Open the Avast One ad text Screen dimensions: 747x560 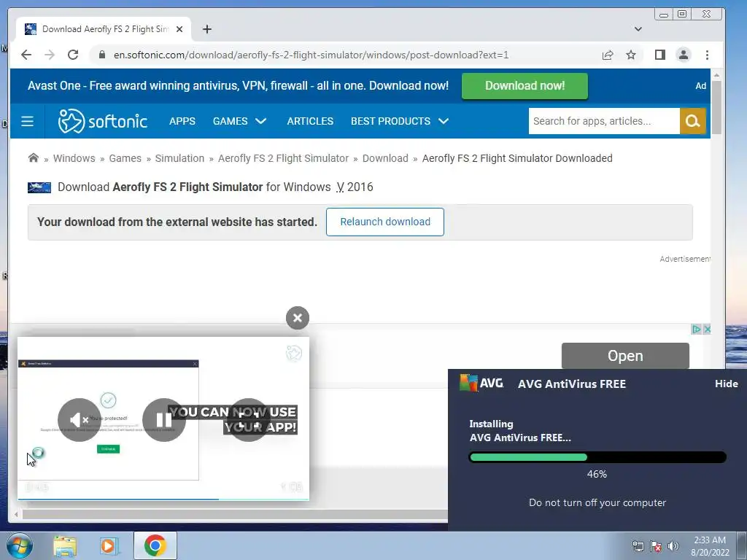238,86
